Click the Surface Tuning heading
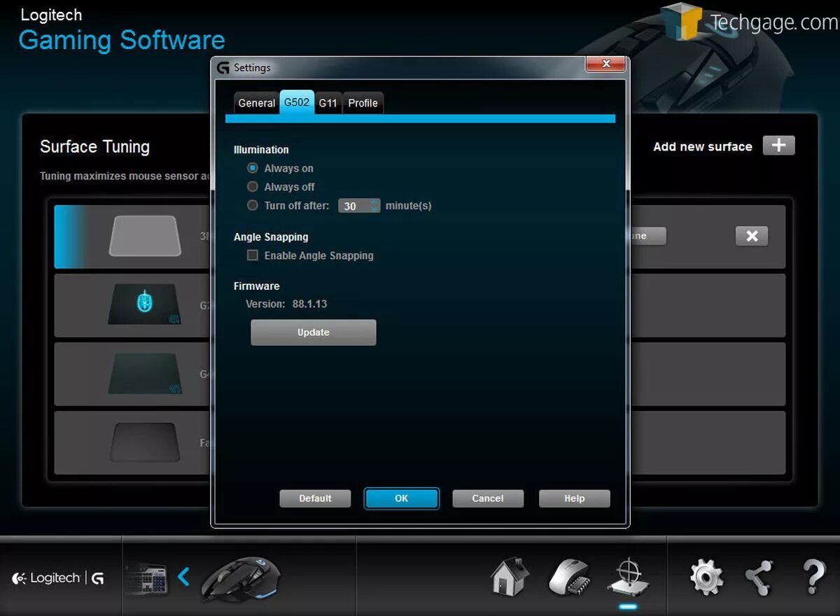The height and width of the screenshot is (616, 840). 95,147
